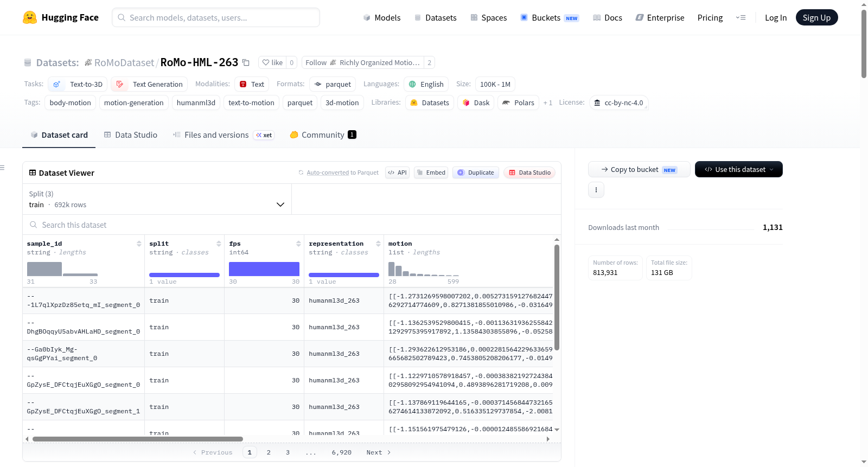Screen dimensions: 868x467
Task: Click the Embed button
Action: 431,172
